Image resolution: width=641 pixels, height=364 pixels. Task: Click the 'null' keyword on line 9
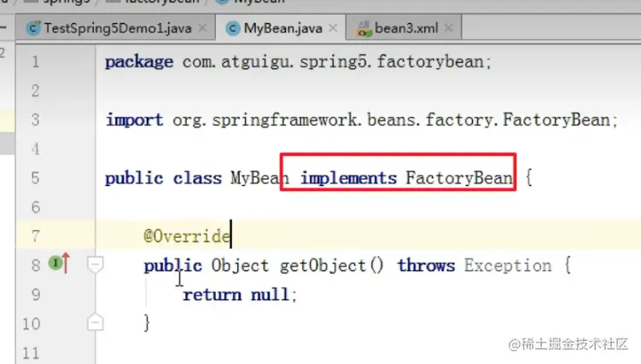270,295
